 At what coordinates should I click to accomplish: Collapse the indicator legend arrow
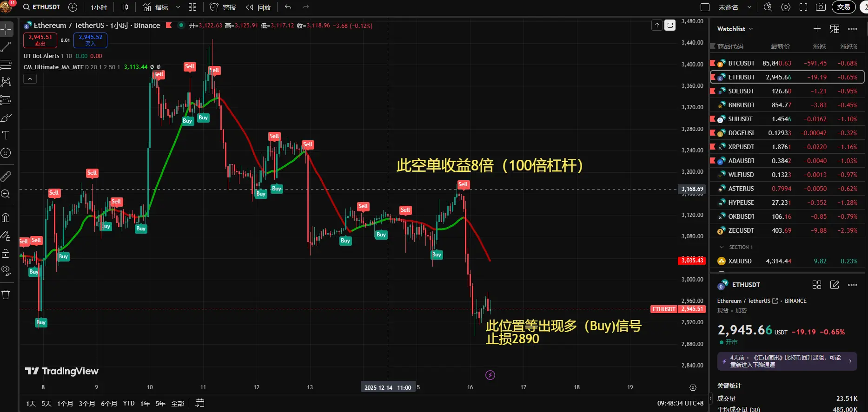click(x=30, y=79)
